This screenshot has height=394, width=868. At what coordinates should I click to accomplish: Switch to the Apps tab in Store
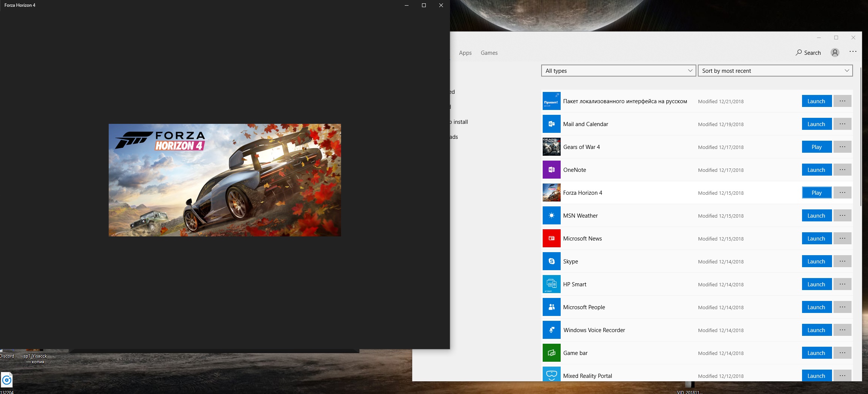[x=465, y=53]
